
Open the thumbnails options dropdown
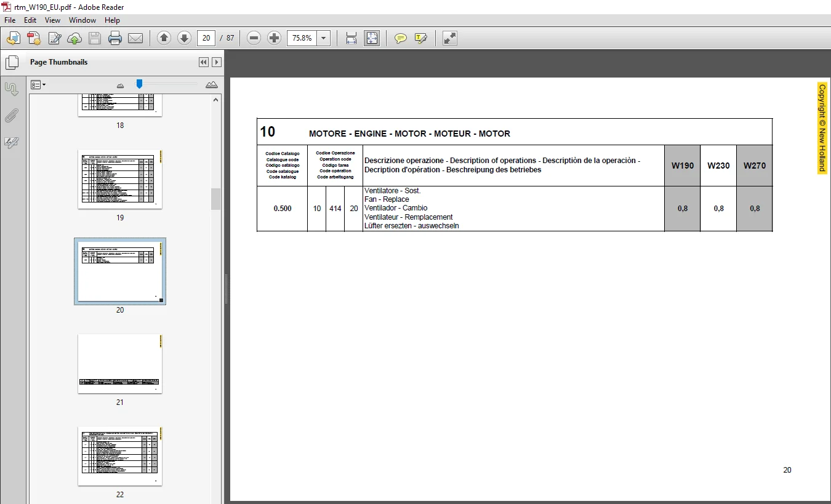pyautogui.click(x=38, y=84)
